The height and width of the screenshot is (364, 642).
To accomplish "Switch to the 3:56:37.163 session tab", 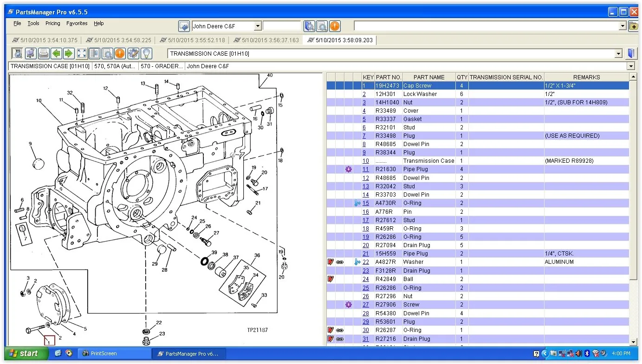I will (x=266, y=40).
